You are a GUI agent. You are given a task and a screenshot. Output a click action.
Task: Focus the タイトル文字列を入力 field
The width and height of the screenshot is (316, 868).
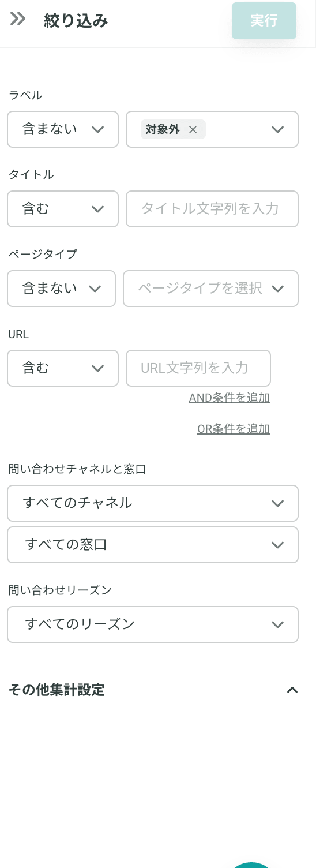tap(212, 209)
